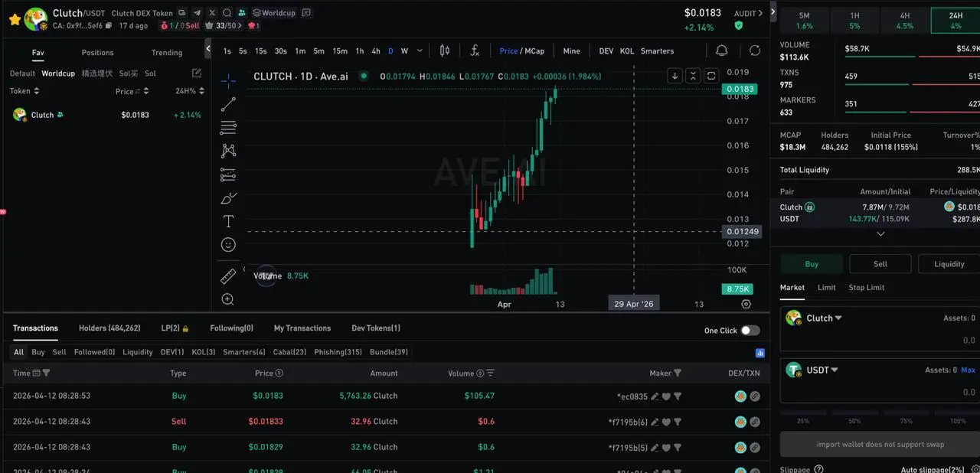980x473 pixels.
Task: Open the Trending tab
Action: [x=167, y=53]
